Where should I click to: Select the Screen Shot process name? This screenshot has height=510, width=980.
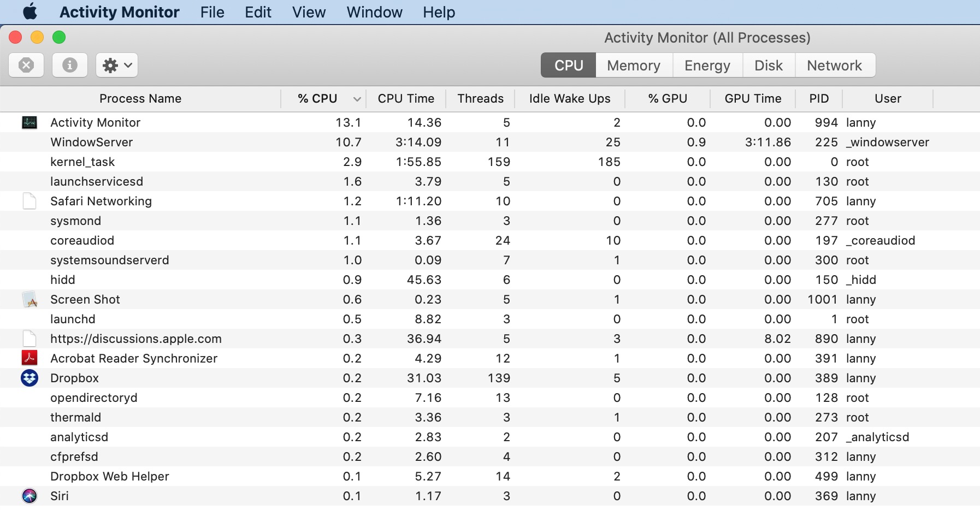click(x=85, y=299)
